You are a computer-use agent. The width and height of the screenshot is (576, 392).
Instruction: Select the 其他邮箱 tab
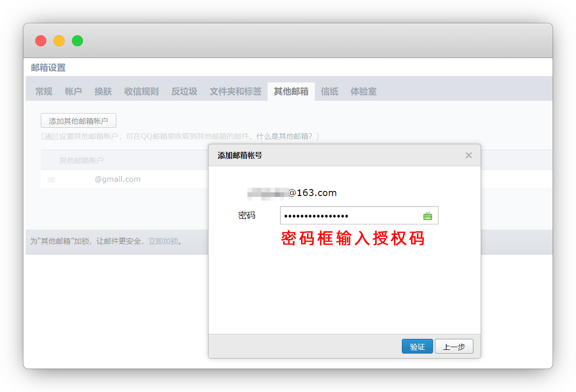tap(291, 92)
